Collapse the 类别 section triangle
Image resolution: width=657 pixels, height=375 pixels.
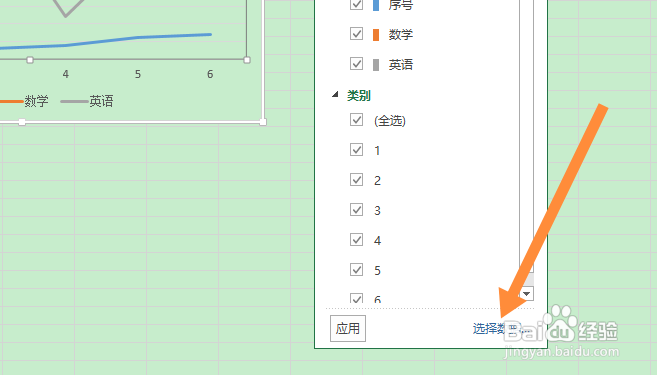[335, 95]
